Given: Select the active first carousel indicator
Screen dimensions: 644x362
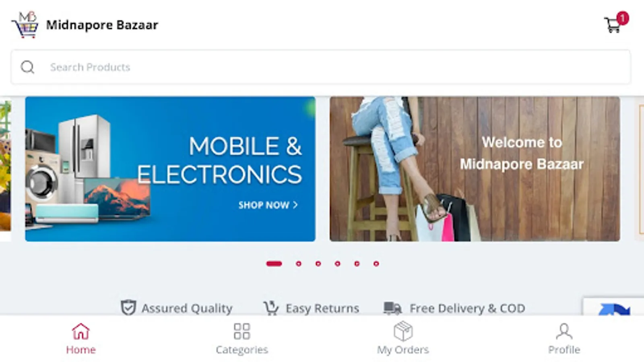Looking at the screenshot, I should (274, 264).
